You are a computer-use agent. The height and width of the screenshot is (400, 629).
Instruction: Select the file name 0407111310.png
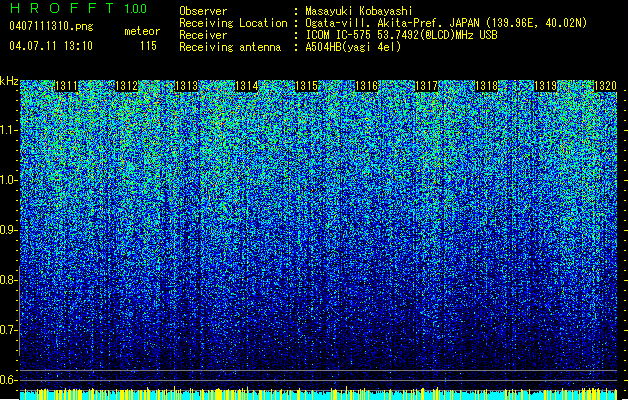point(51,26)
